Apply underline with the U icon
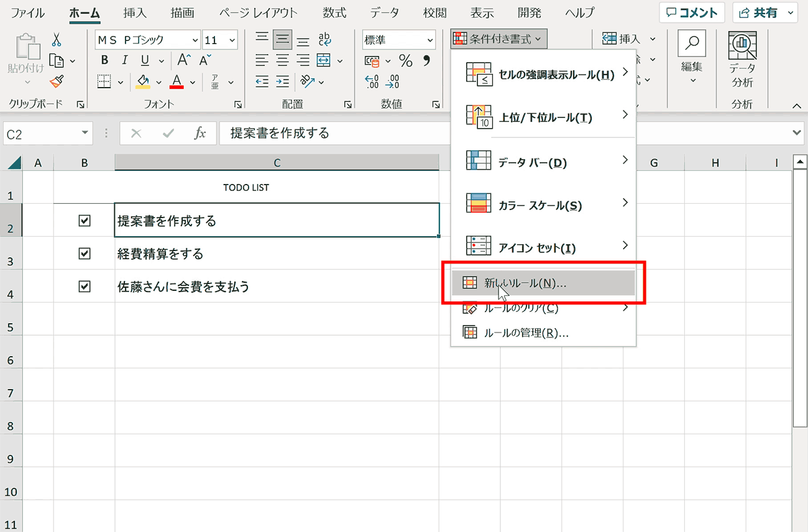 click(145, 60)
